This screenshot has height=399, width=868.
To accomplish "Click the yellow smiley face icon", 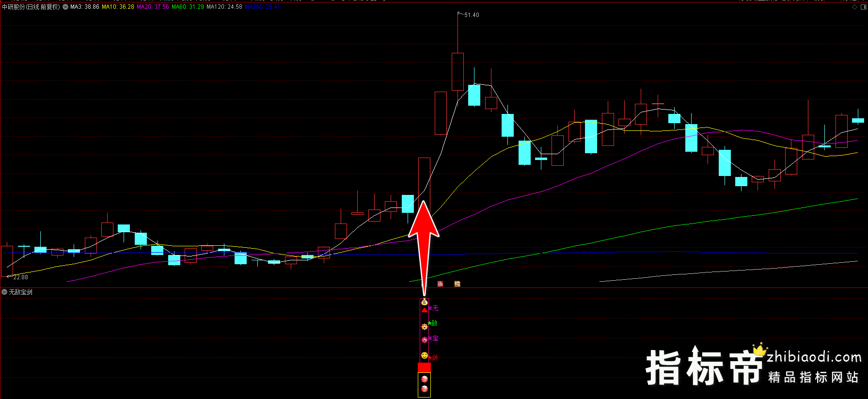I will (425, 355).
